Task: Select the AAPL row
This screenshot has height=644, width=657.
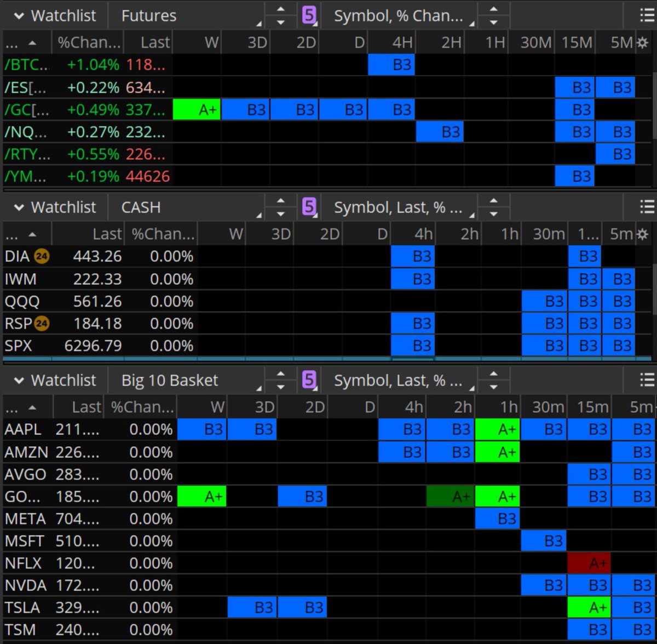Action: [x=328, y=429]
